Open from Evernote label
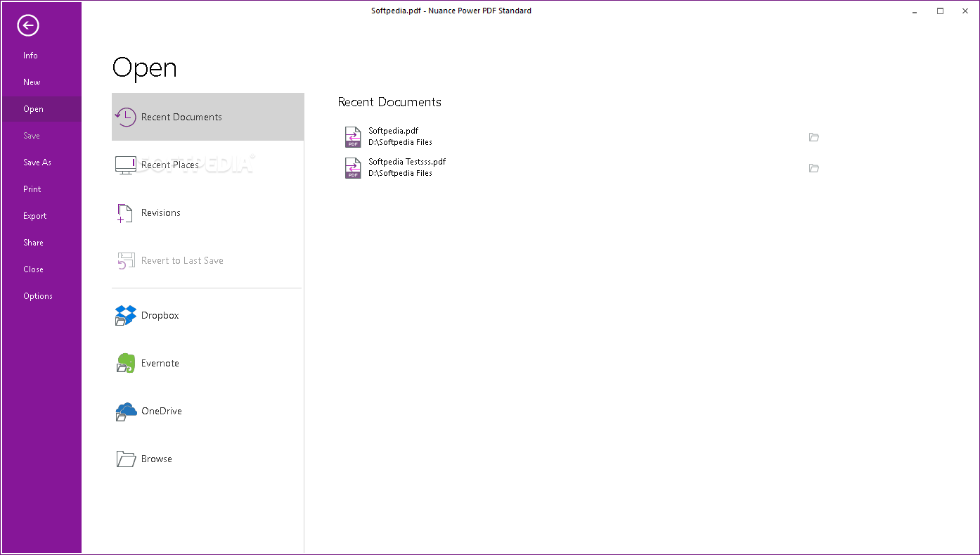This screenshot has width=980, height=555. click(x=160, y=363)
